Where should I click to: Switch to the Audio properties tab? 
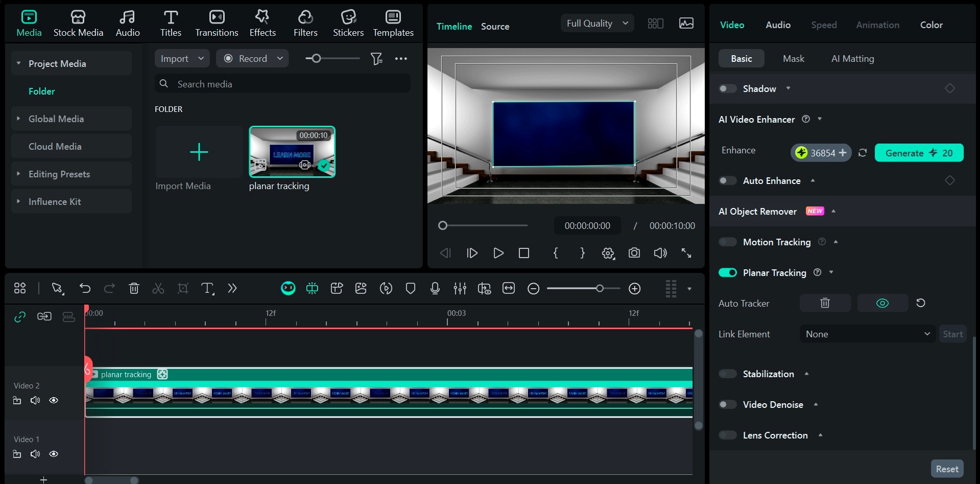(778, 25)
